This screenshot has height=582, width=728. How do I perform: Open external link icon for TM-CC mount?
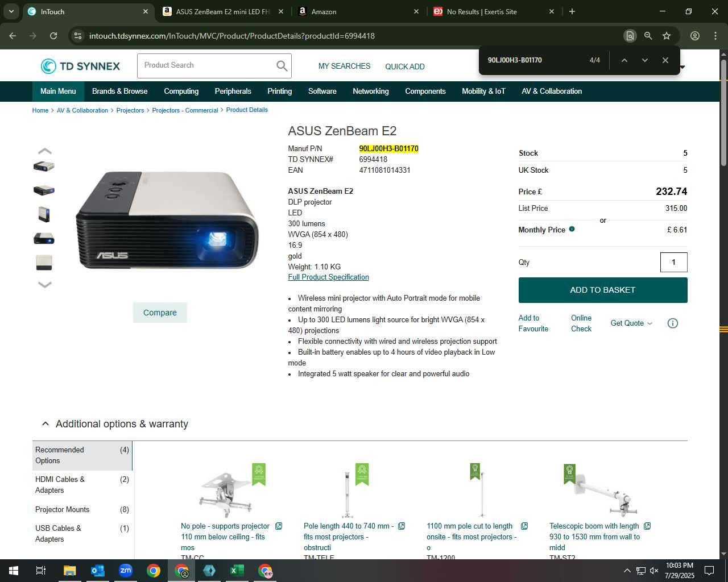(x=279, y=526)
